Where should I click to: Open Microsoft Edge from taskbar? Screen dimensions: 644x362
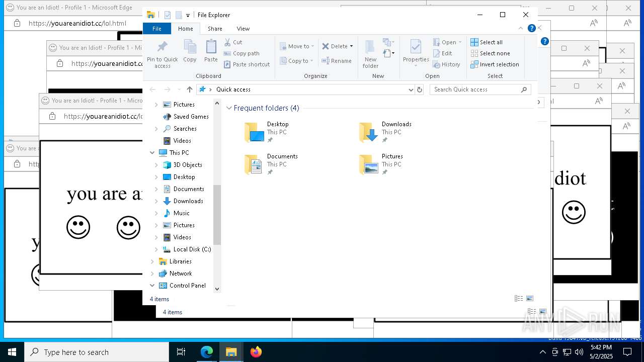tap(207, 352)
